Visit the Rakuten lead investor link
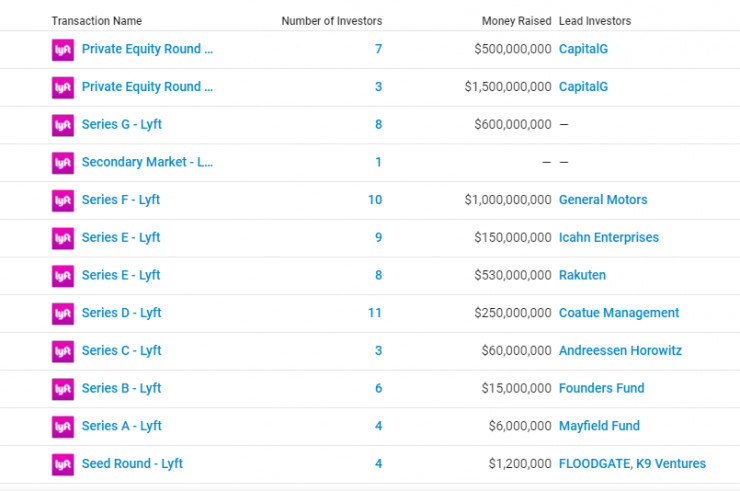The width and height of the screenshot is (740, 491). [x=582, y=275]
